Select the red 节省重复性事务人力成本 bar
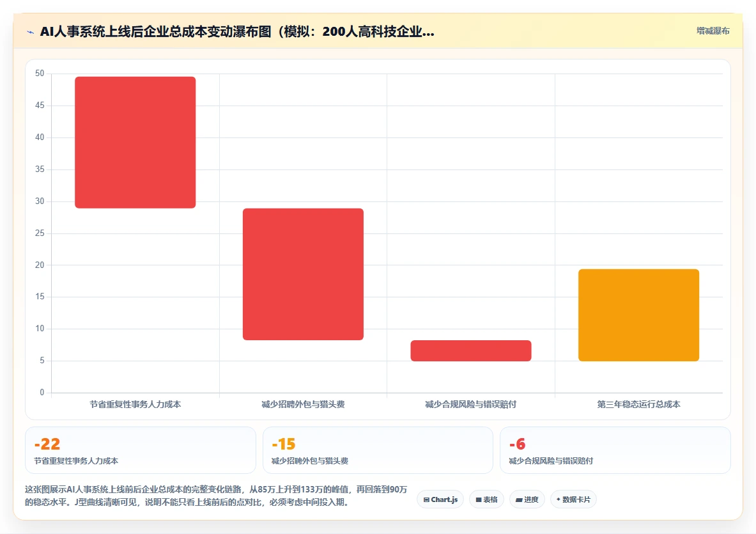The image size is (756, 534). [x=135, y=143]
